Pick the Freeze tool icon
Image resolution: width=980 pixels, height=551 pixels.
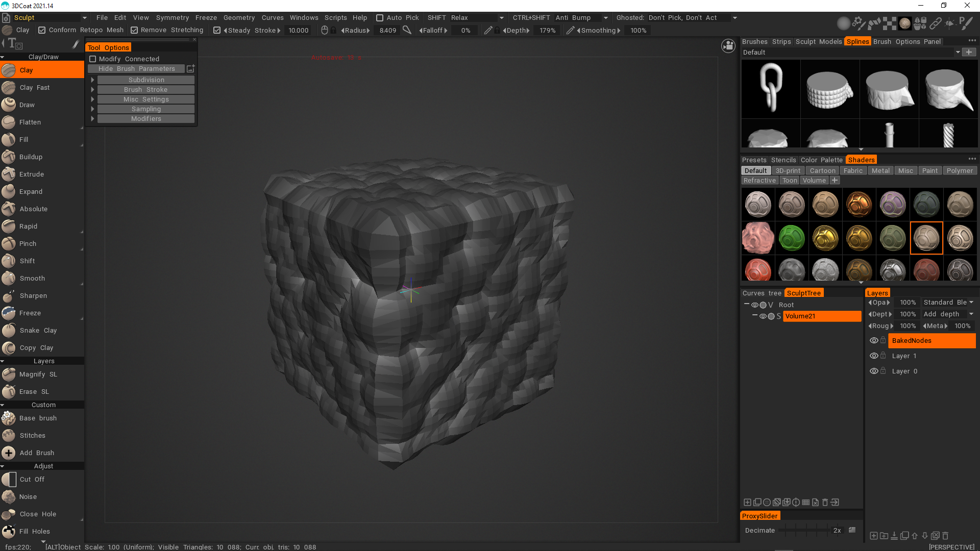pyautogui.click(x=9, y=313)
